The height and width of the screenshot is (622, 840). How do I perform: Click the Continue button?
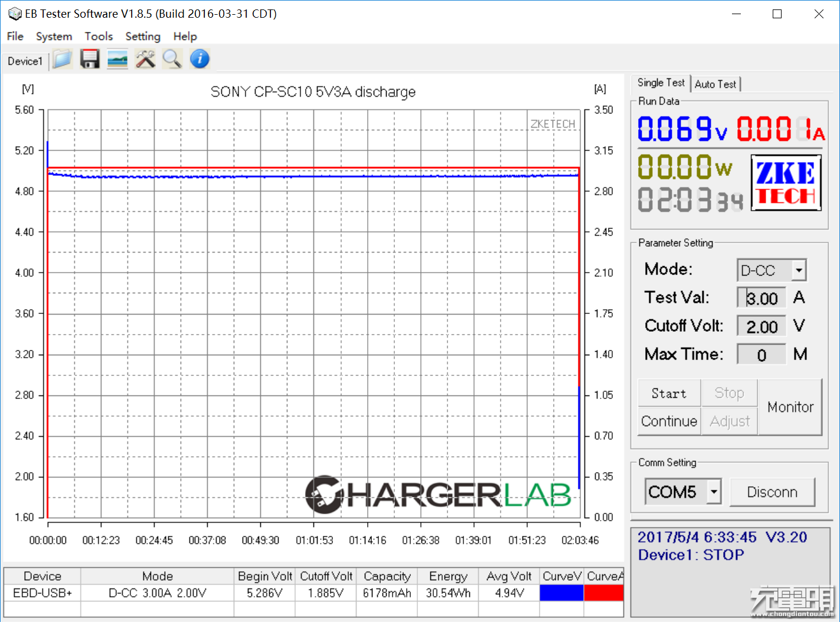tap(669, 421)
